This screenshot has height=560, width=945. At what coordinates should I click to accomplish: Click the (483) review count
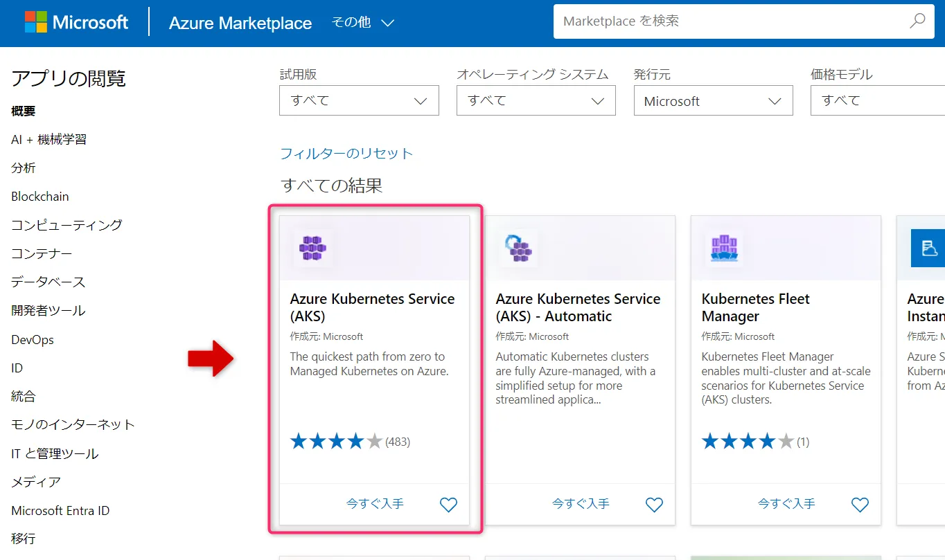pos(398,442)
